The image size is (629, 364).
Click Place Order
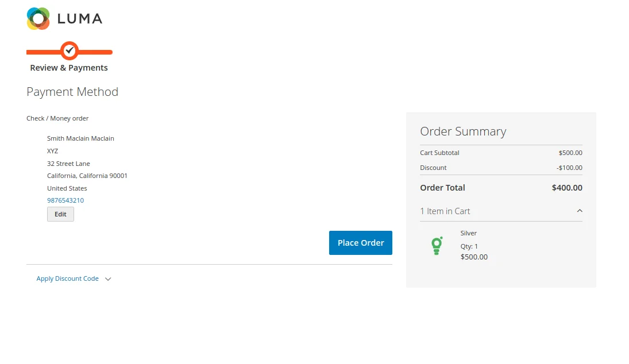coord(360,242)
